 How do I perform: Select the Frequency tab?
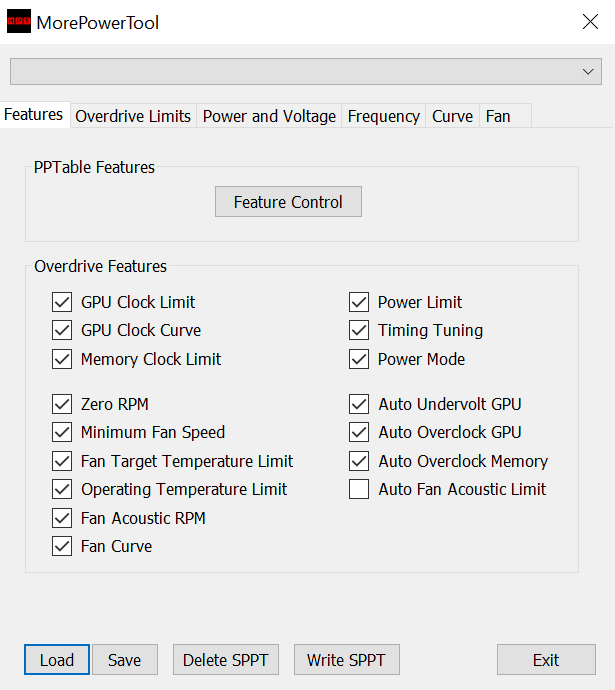(384, 117)
